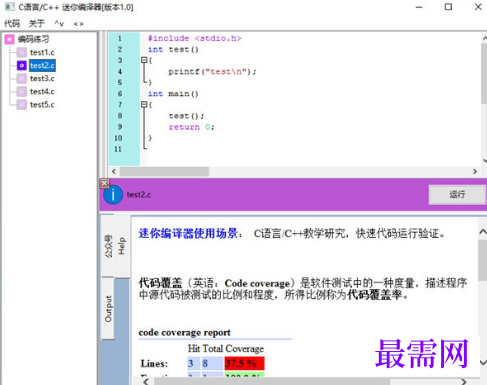Click the blue info icon

click(x=113, y=195)
